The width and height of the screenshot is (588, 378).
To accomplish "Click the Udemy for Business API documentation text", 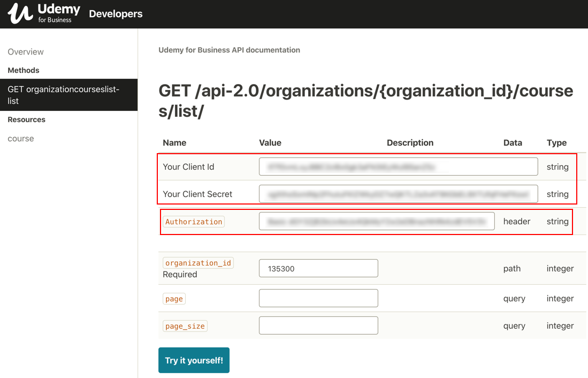I will pyautogui.click(x=229, y=50).
